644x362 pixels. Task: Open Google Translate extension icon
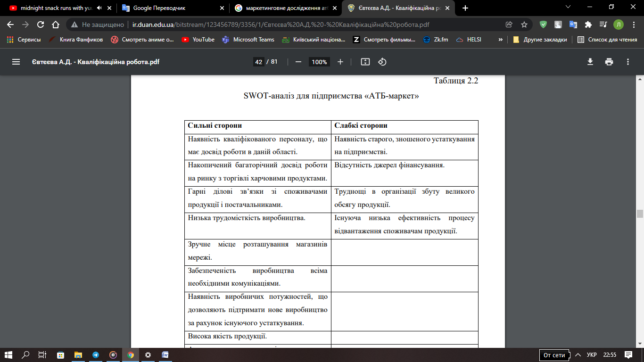point(573,25)
